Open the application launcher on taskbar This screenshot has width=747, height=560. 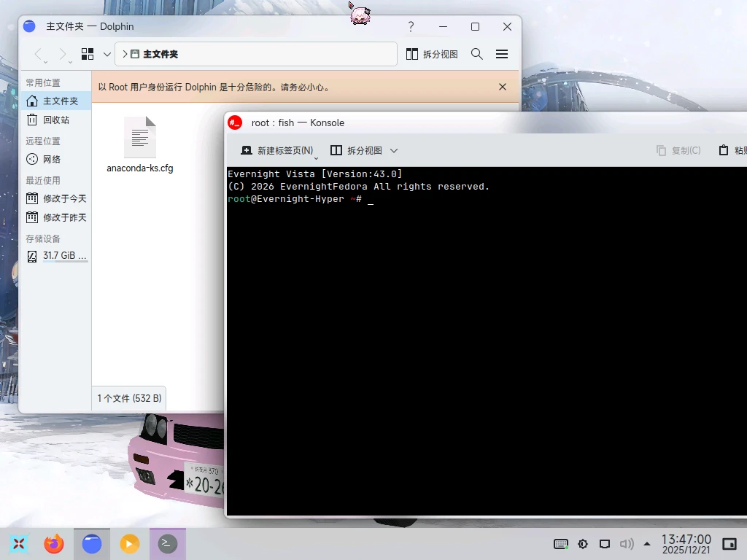pos(18,544)
